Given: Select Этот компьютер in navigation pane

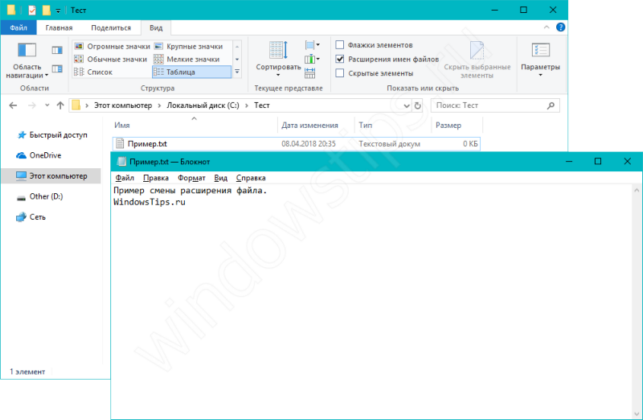Looking at the screenshot, I should click(x=51, y=176).
